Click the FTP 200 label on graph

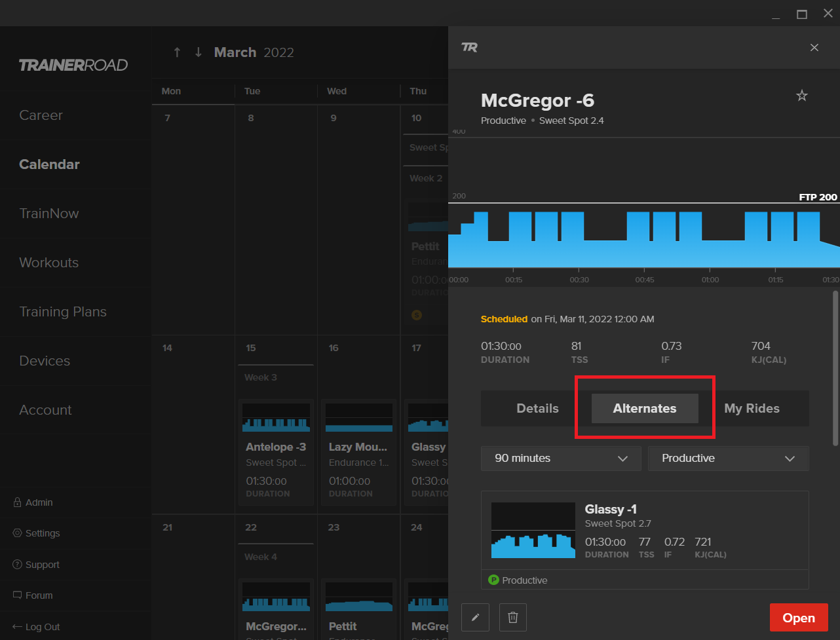pyautogui.click(x=818, y=197)
